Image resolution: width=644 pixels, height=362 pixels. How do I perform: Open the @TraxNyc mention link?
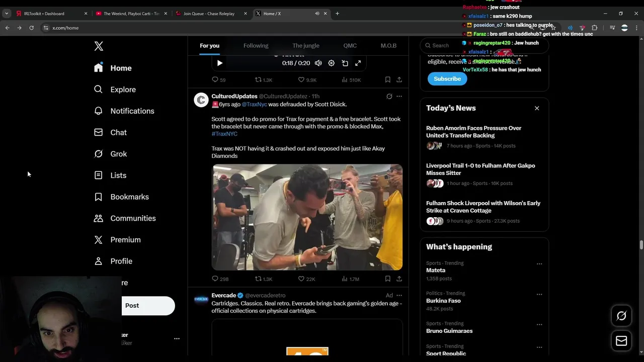(x=254, y=104)
